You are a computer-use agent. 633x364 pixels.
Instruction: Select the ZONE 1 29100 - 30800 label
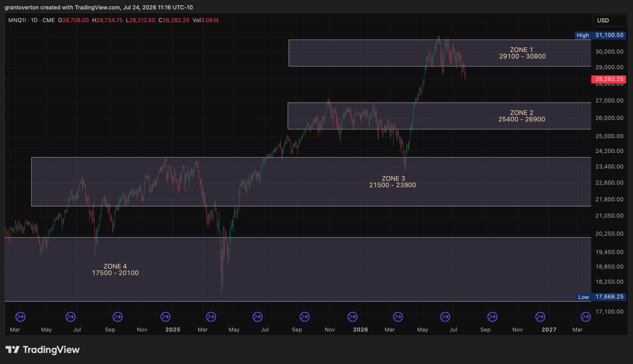522,53
